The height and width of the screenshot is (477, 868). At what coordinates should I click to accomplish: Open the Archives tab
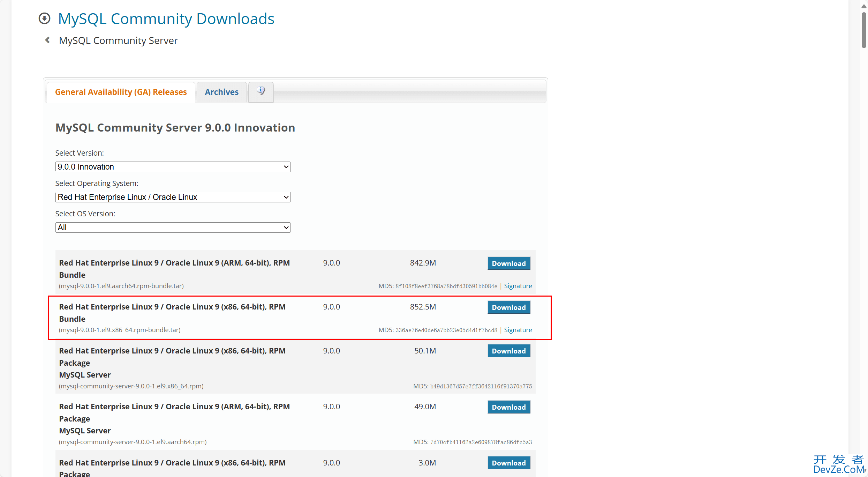point(221,91)
